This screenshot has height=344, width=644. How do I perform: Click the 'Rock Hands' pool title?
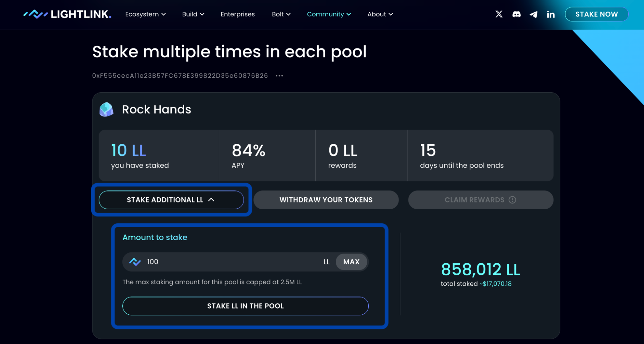157,110
